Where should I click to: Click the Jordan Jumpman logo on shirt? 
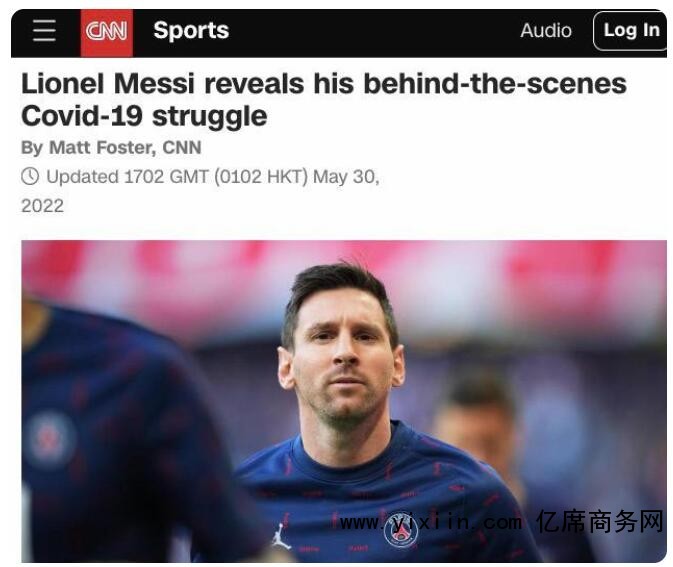281,537
